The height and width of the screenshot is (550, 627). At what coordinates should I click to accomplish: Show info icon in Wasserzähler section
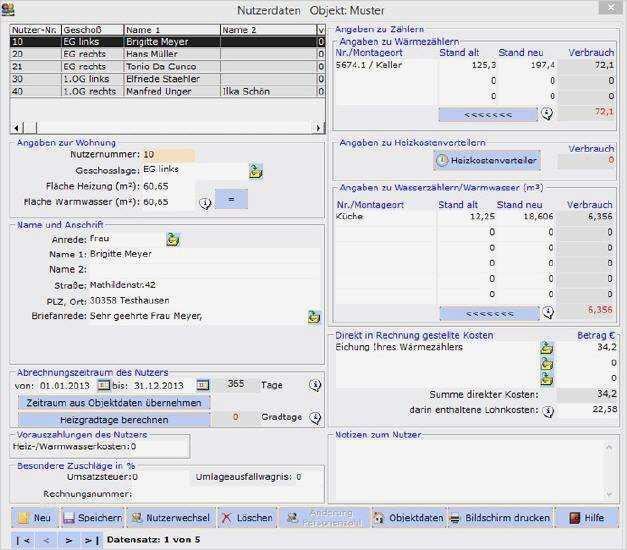click(x=548, y=312)
